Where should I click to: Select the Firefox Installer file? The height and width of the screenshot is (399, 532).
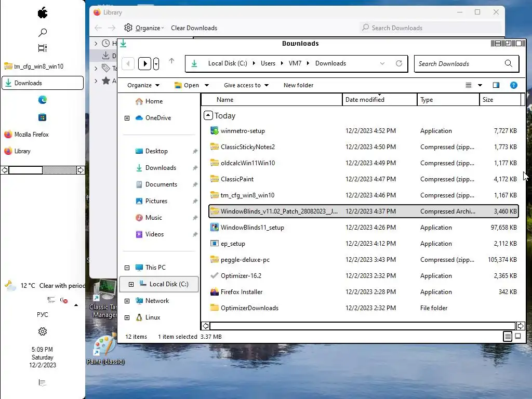coord(364,292)
